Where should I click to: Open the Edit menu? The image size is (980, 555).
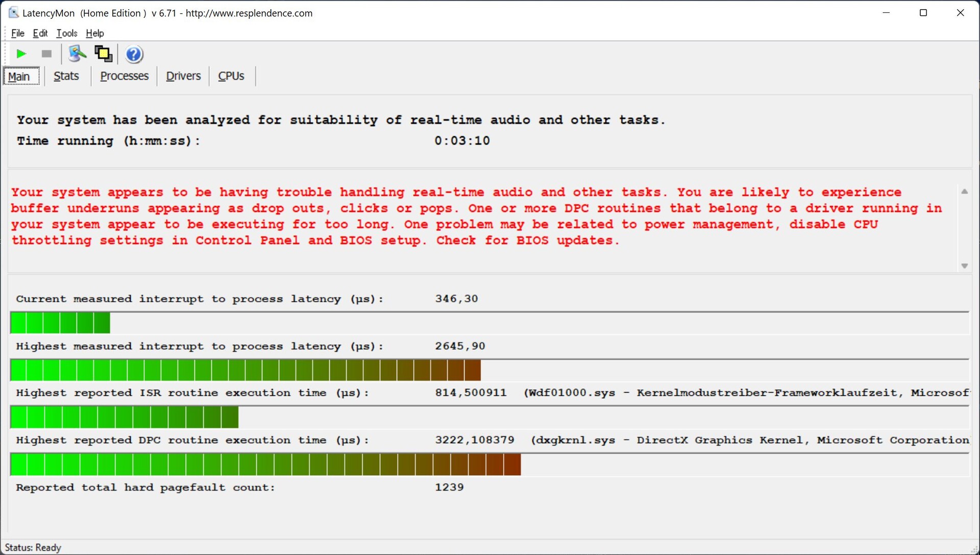40,33
